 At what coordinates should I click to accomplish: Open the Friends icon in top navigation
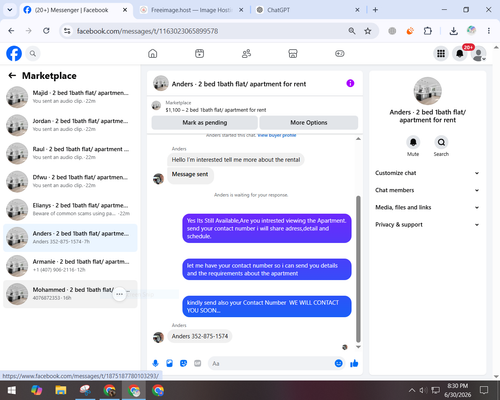246,53
